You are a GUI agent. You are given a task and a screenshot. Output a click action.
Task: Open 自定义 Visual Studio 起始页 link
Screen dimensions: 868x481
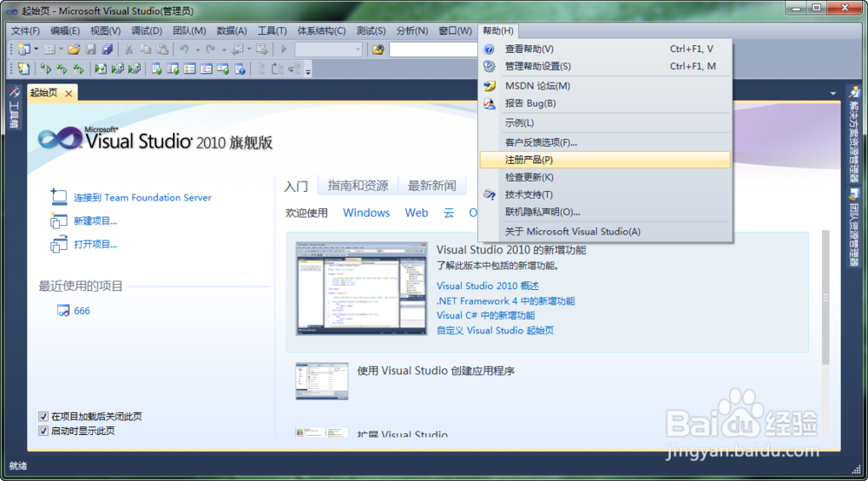495,331
